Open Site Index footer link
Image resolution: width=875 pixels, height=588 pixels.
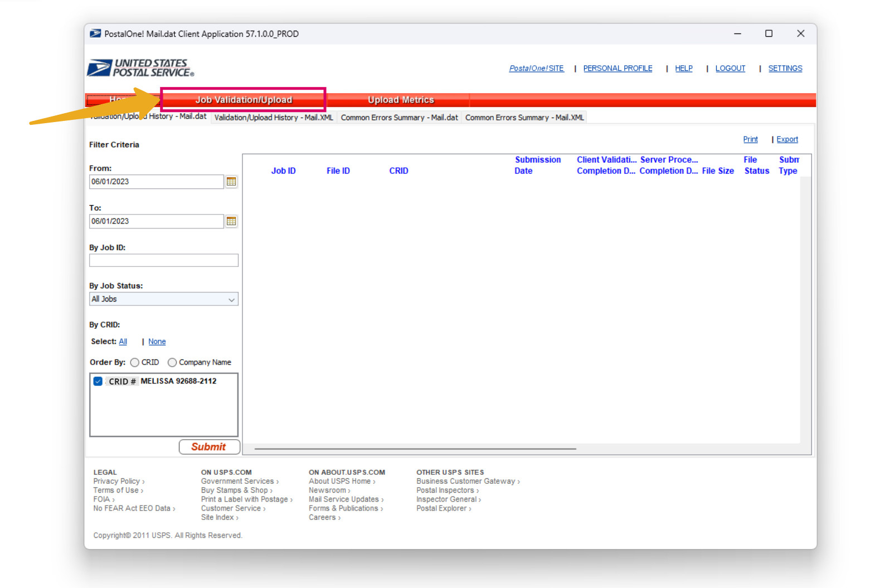220,517
